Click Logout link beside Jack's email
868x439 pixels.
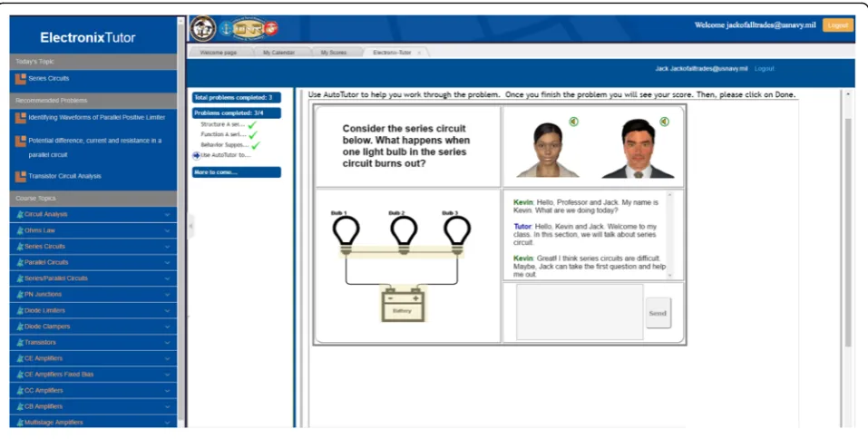764,69
